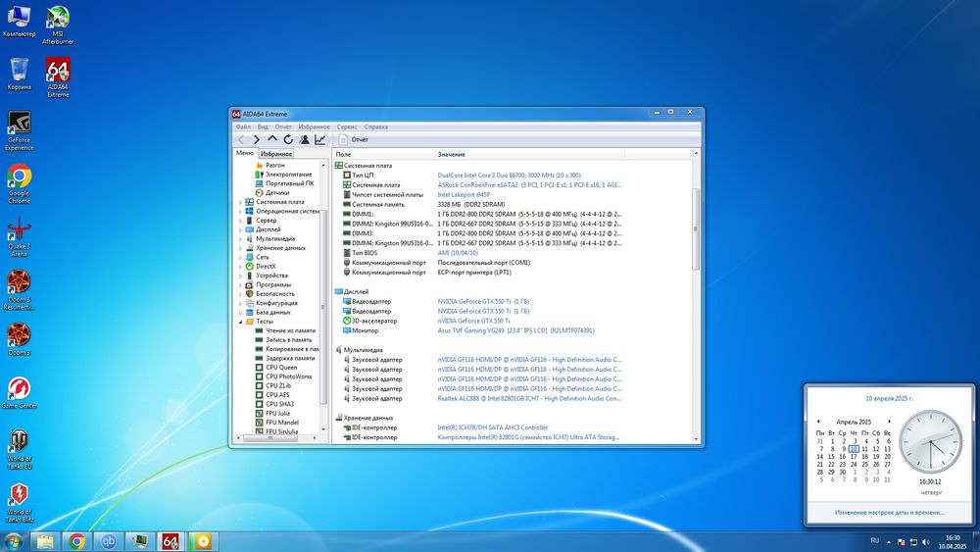Viewport: 980px width, 552px height.
Task: Click Изменение настроек даты и времени link
Action: [890, 512]
